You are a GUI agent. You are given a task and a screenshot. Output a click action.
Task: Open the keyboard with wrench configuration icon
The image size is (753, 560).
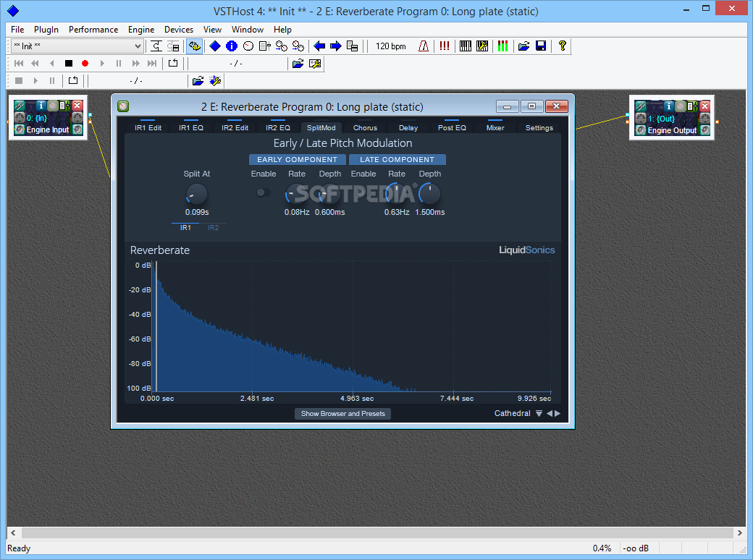pos(482,46)
